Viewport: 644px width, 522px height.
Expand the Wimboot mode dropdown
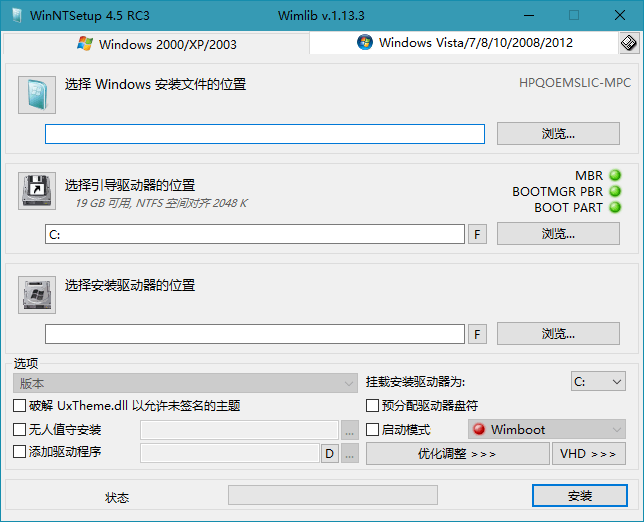[x=547, y=430]
